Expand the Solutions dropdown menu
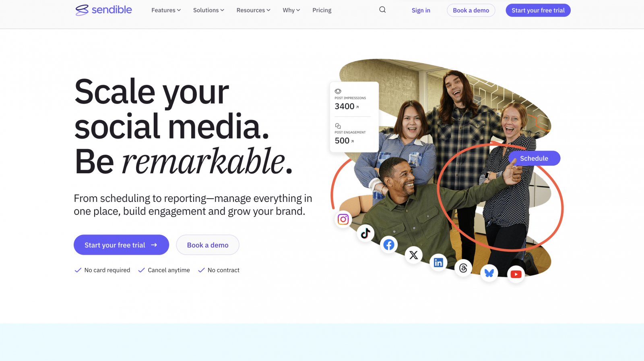The image size is (644, 361). pyautogui.click(x=208, y=10)
